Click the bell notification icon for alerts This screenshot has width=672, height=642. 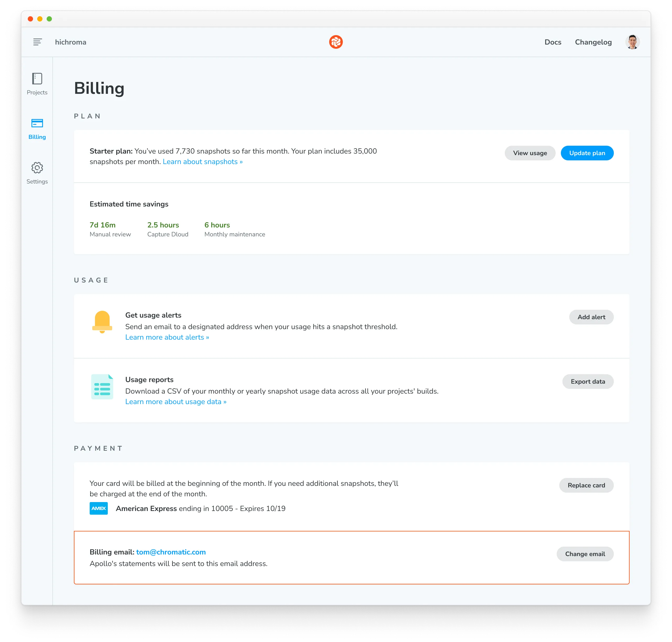102,321
